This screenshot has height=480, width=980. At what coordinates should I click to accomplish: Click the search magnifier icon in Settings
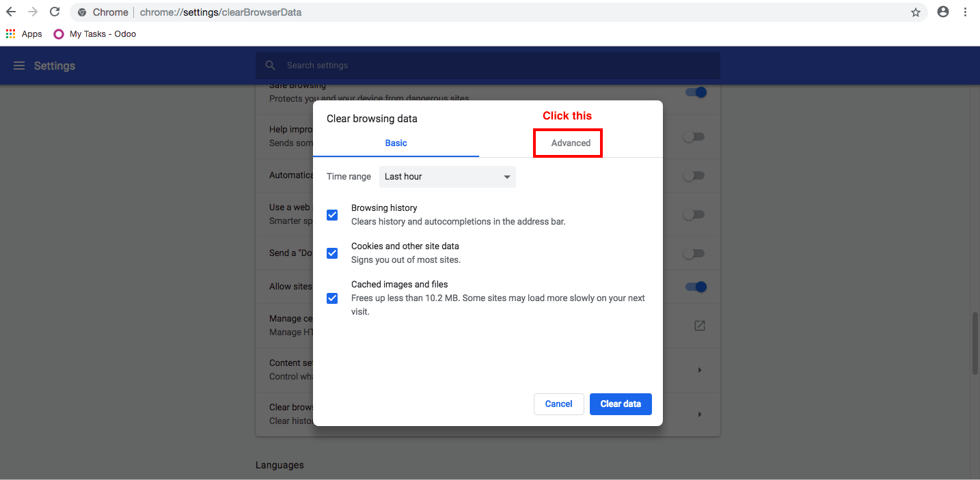(x=271, y=66)
